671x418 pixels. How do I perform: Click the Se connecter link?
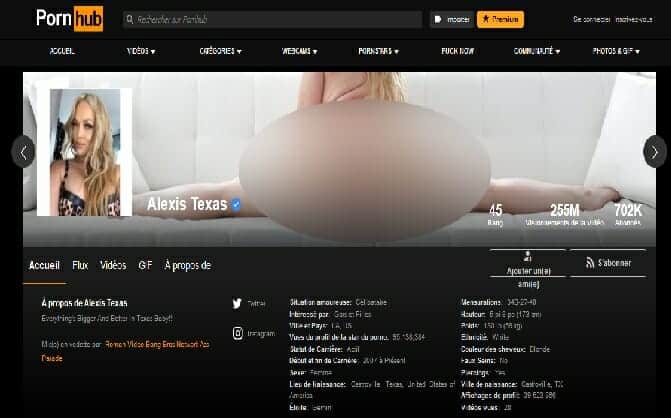[x=589, y=19]
